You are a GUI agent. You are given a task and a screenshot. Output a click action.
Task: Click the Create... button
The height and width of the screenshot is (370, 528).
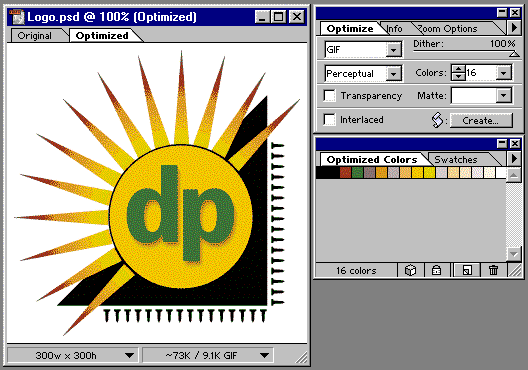481,120
